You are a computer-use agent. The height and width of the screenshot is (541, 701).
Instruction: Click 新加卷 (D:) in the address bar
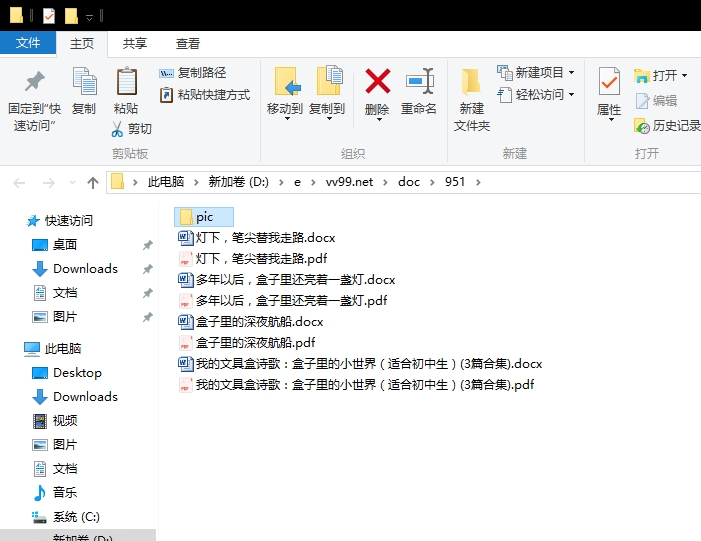point(238,182)
